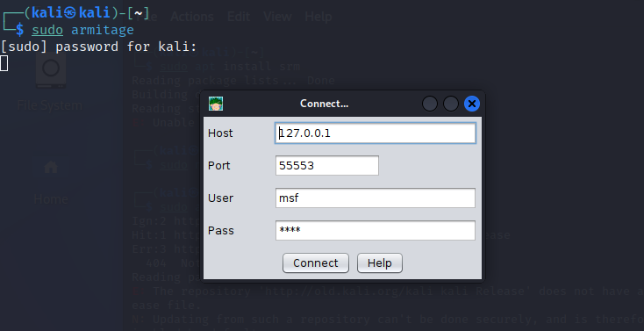Close the Connect dialog with the blue X

point(472,104)
